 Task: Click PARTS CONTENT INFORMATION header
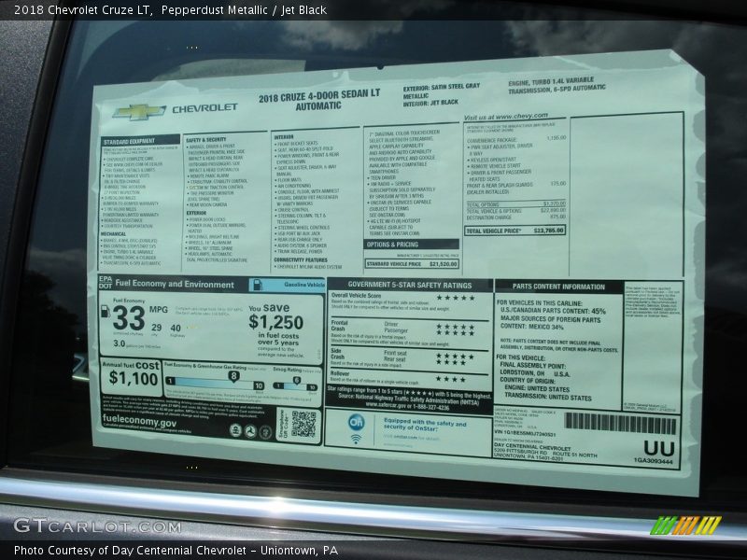coord(558,287)
